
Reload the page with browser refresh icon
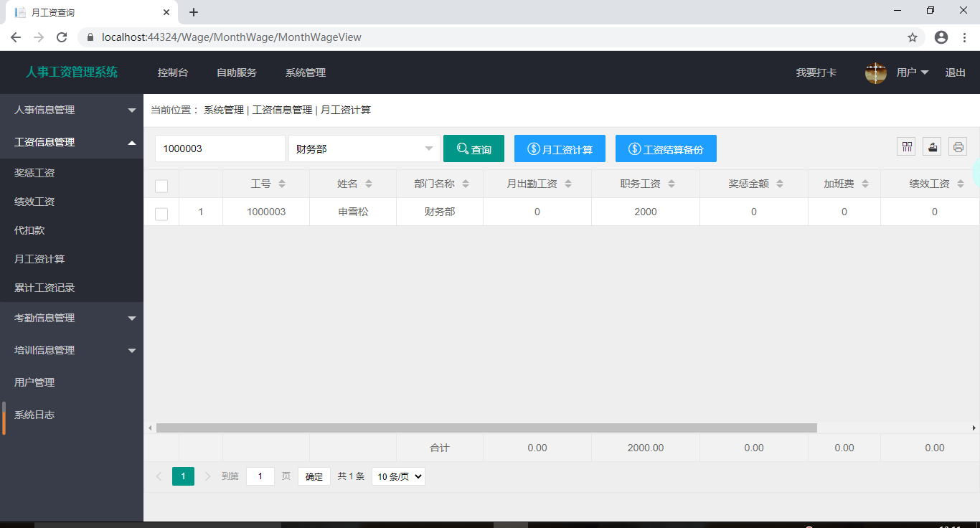[62, 37]
